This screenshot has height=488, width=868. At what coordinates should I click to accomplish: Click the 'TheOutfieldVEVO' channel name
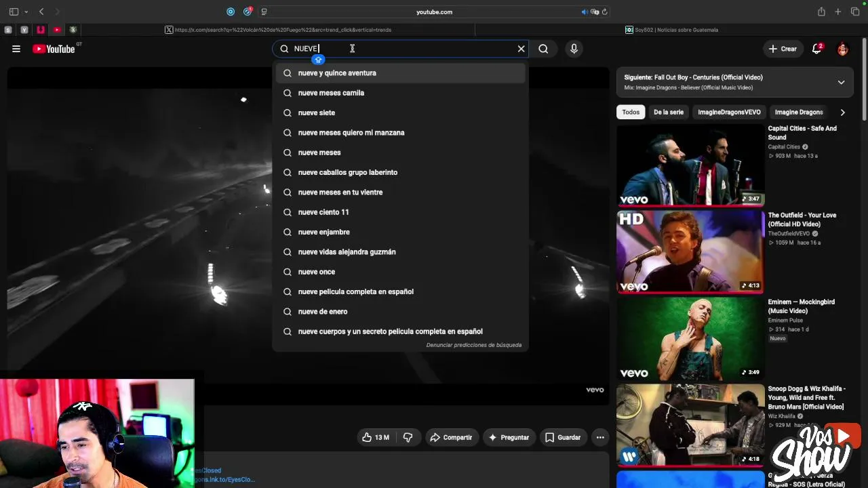tap(789, 234)
